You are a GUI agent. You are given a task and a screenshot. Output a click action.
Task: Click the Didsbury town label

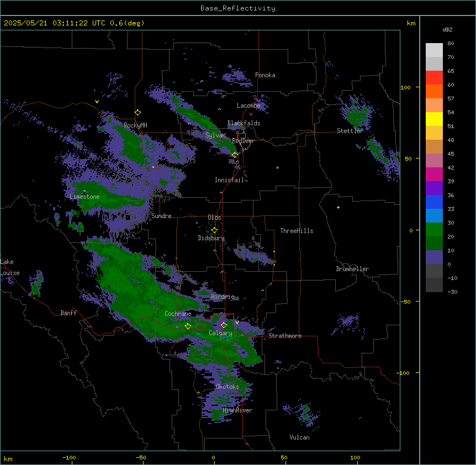point(211,238)
